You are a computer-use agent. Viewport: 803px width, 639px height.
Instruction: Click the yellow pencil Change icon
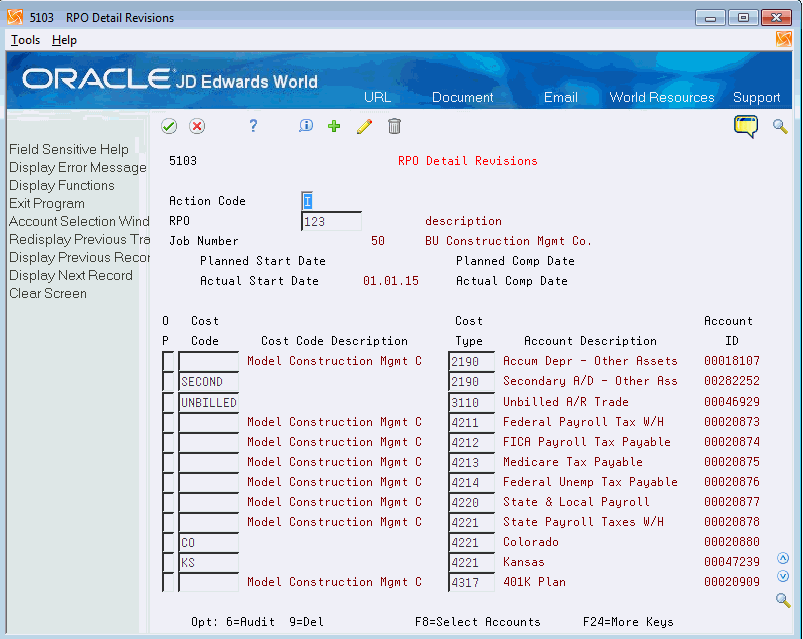tap(365, 126)
